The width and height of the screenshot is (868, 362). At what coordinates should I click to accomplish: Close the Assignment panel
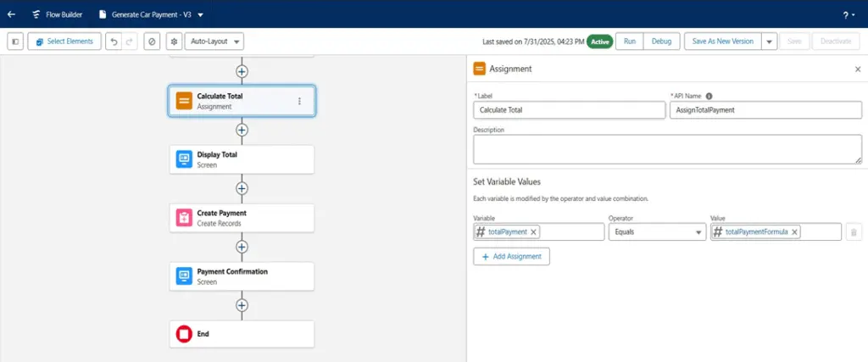[858, 70]
